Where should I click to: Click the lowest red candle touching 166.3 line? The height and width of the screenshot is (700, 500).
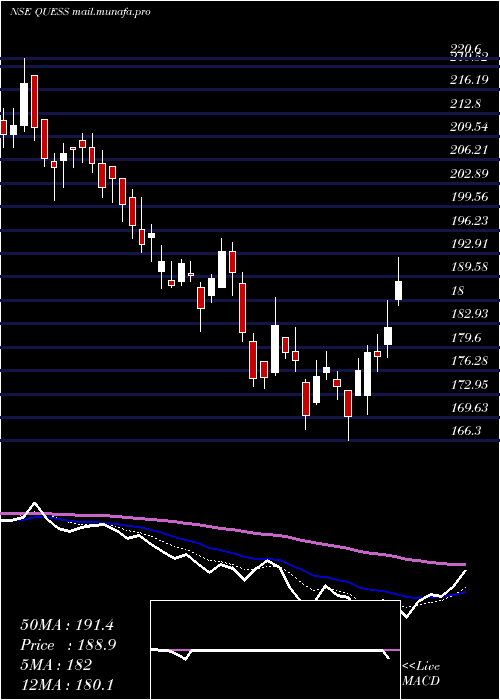[x=348, y=403]
